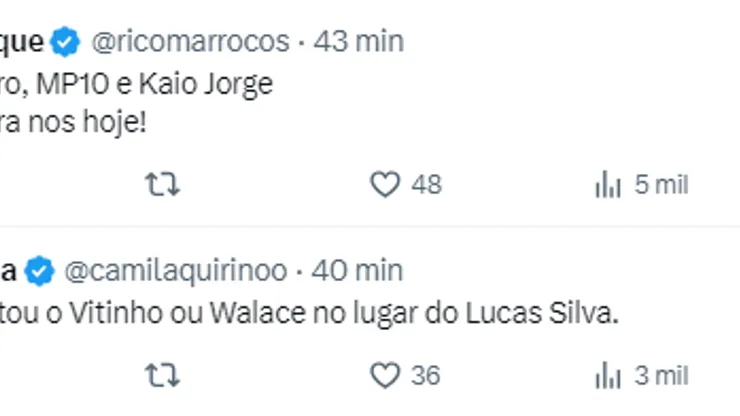View analytics showing 3 mil views

pos(607,375)
